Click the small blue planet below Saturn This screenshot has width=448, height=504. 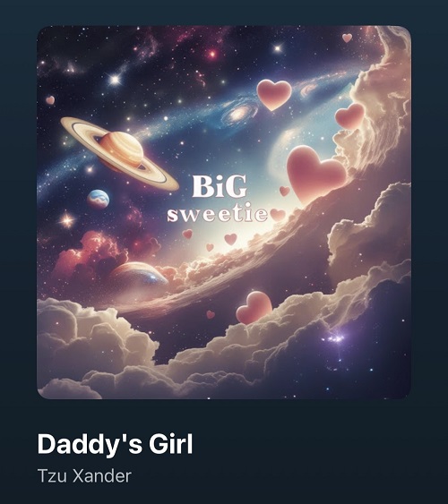coord(98,200)
